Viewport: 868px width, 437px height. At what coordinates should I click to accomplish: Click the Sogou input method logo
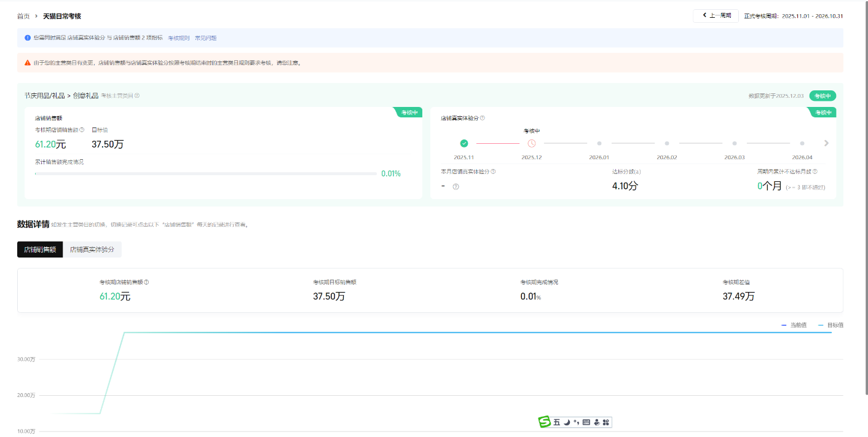[545, 422]
